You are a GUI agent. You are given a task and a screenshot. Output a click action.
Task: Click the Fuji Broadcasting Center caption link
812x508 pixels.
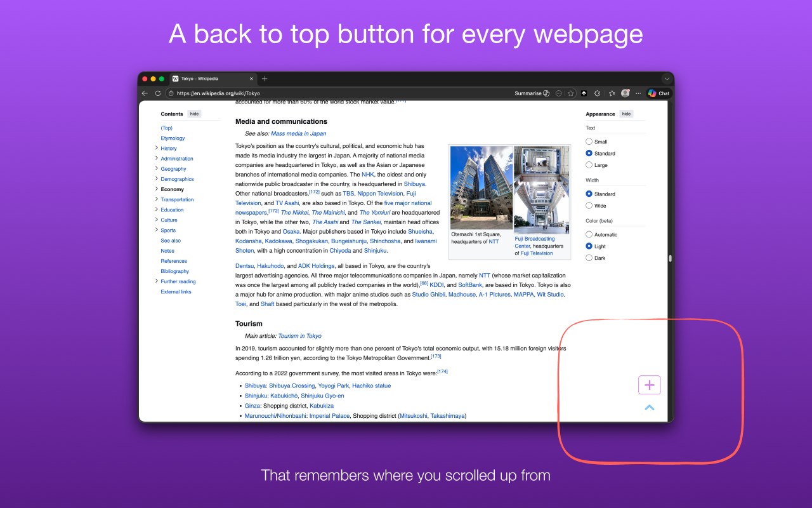[x=535, y=243]
